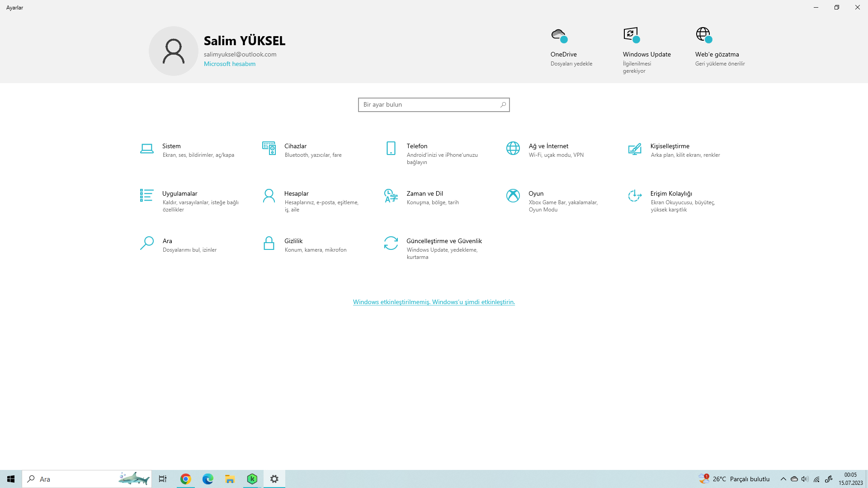
Task: Open the Oyun Xbox icon
Action: 513,196
